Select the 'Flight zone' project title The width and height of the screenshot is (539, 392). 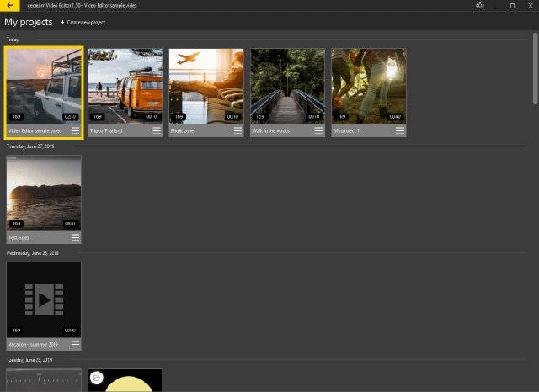tap(182, 130)
